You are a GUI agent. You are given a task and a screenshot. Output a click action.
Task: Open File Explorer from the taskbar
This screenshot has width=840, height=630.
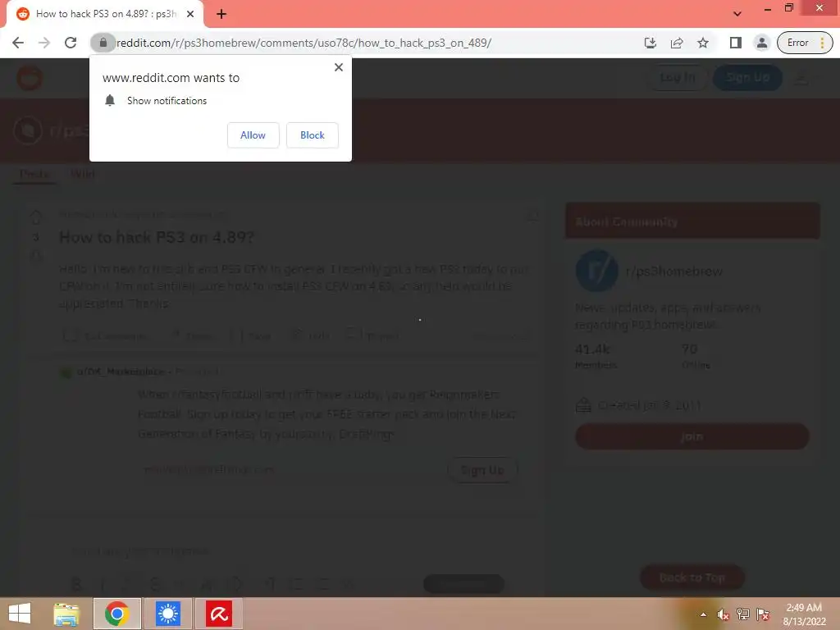[66, 614]
